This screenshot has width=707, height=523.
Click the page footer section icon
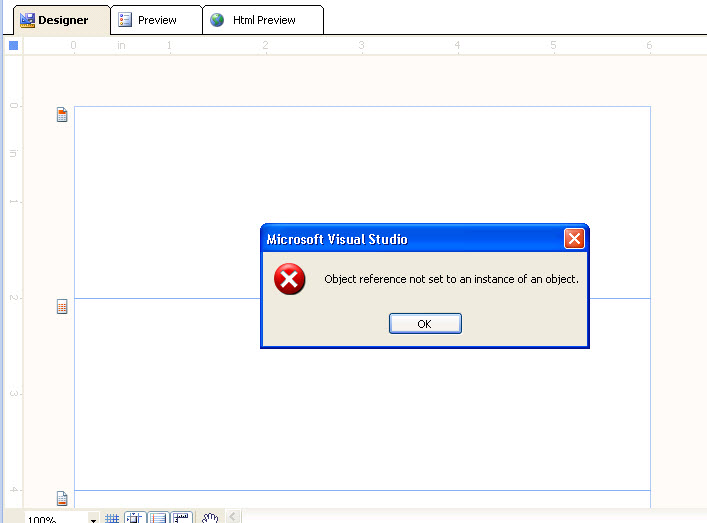pyautogui.click(x=62, y=498)
